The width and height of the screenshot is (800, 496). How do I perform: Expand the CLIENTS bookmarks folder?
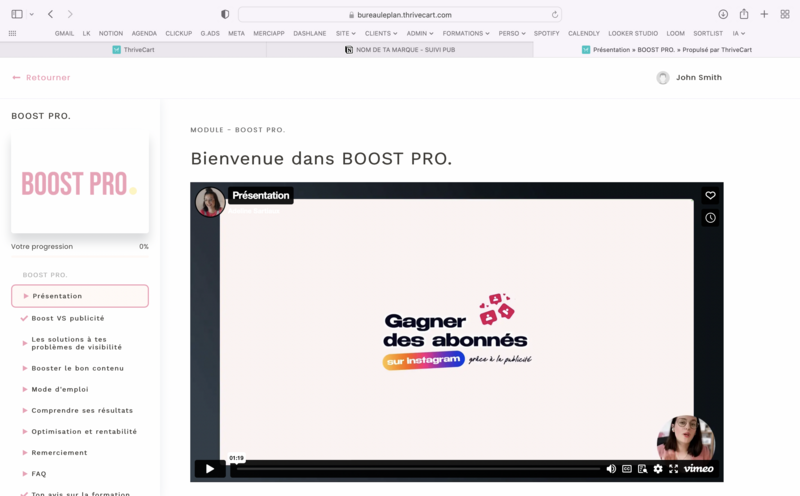(381, 33)
